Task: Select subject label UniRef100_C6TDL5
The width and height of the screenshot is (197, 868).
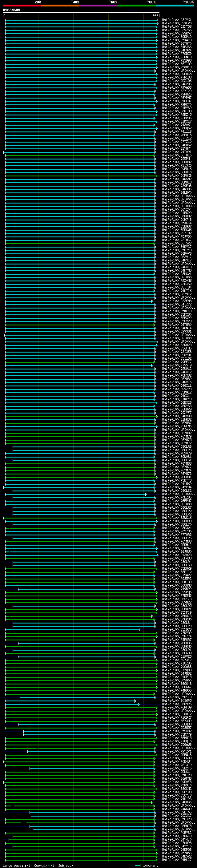Action: 176,155
